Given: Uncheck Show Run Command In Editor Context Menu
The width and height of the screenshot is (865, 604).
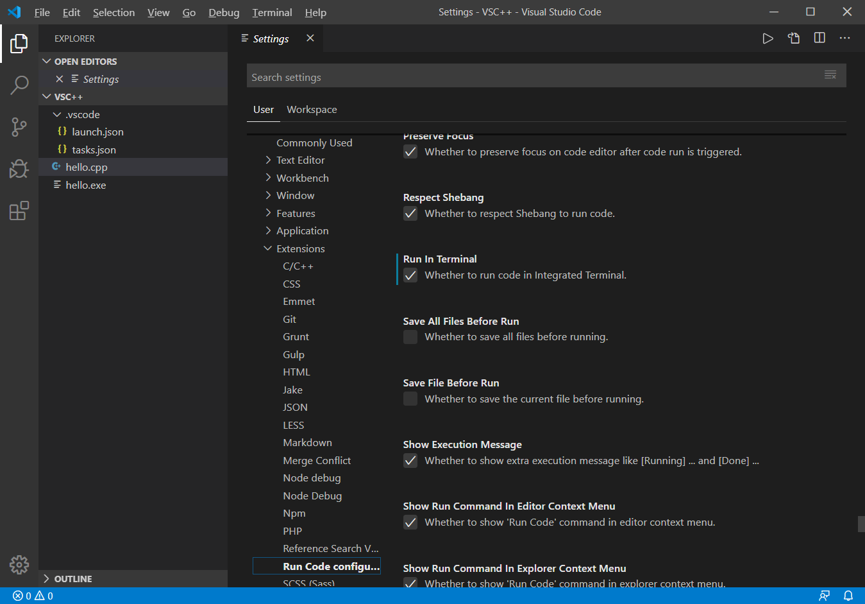Looking at the screenshot, I should (x=410, y=522).
